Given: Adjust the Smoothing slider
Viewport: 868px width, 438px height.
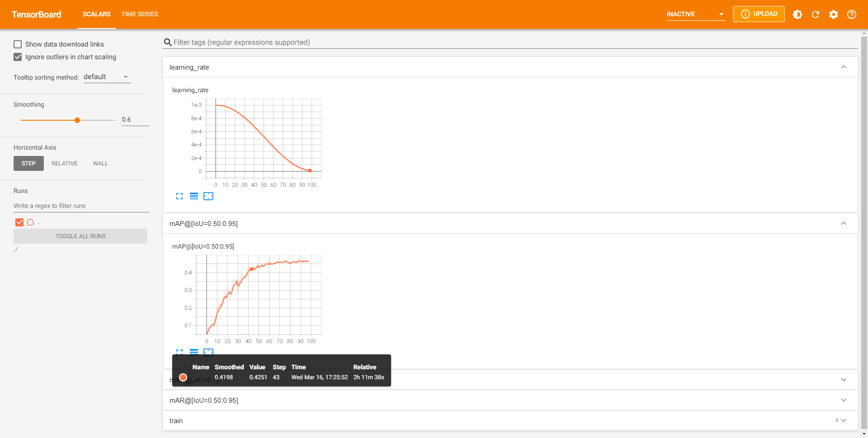Looking at the screenshot, I should [77, 120].
